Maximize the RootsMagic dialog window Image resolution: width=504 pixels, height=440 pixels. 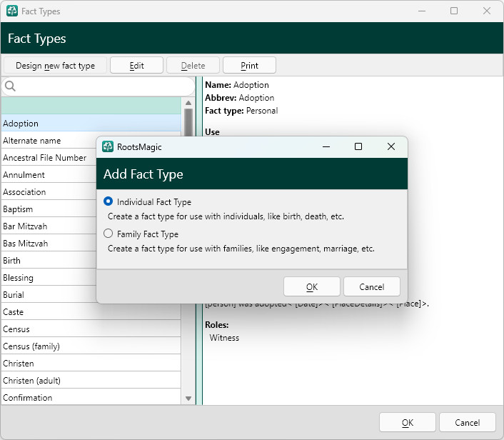tap(358, 146)
